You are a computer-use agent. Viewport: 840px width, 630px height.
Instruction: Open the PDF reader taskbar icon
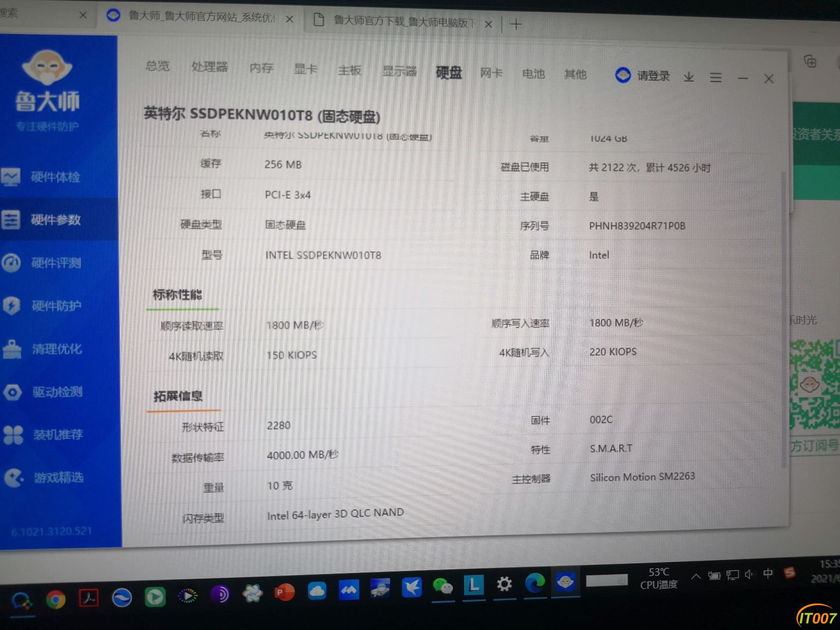89,598
